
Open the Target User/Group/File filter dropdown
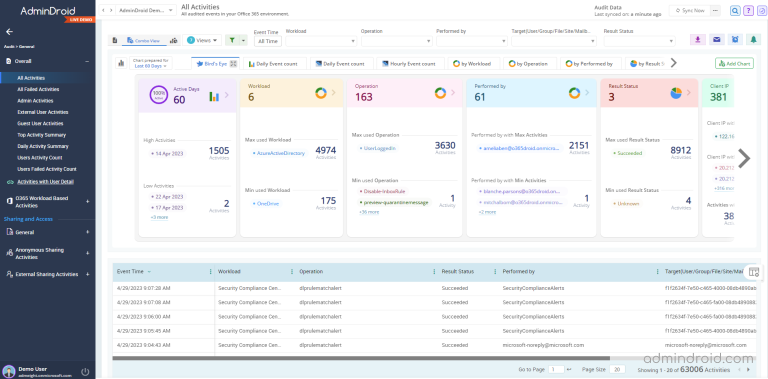point(554,41)
